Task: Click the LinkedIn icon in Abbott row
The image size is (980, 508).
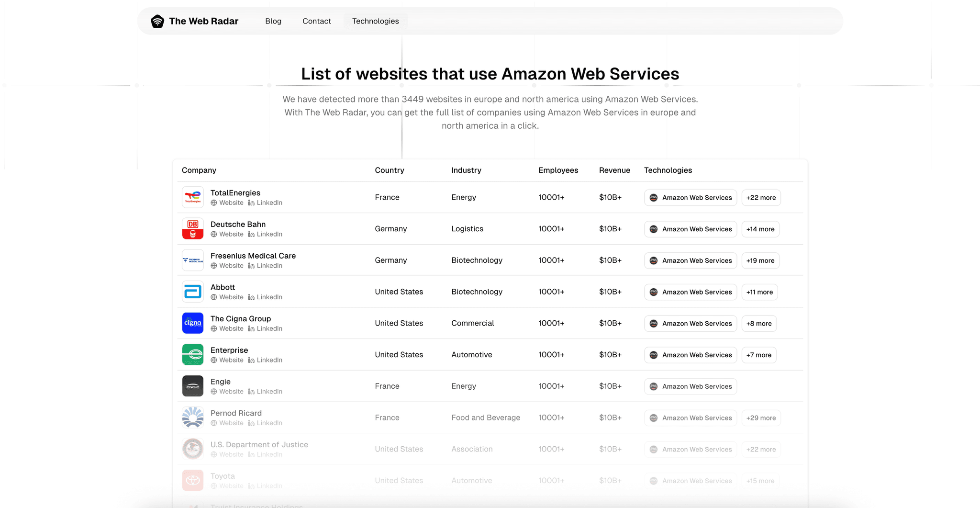Action: pyautogui.click(x=251, y=297)
